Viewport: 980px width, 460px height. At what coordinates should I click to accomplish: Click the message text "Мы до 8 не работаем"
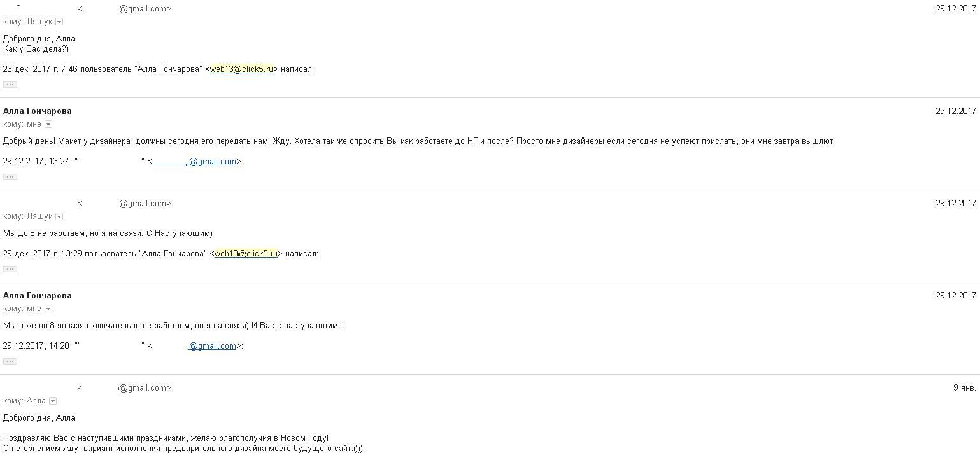(x=108, y=233)
